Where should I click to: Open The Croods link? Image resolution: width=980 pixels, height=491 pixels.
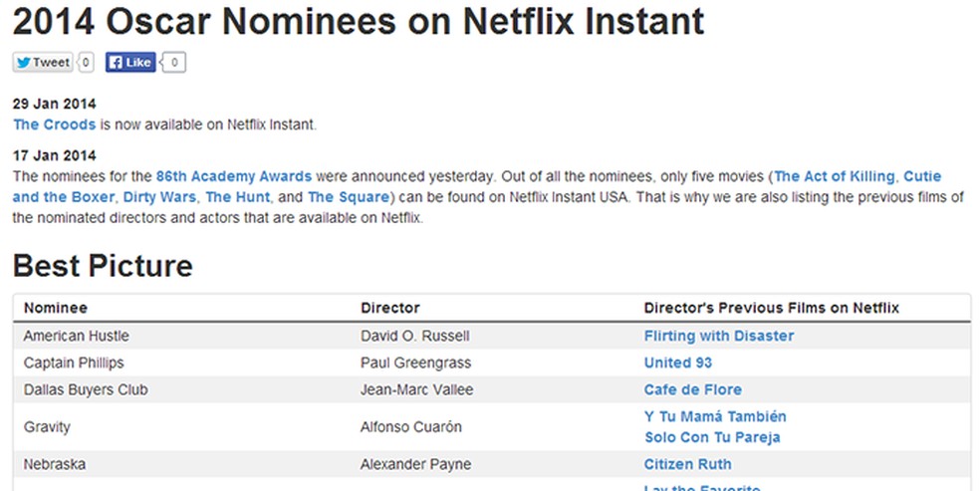[x=55, y=124]
